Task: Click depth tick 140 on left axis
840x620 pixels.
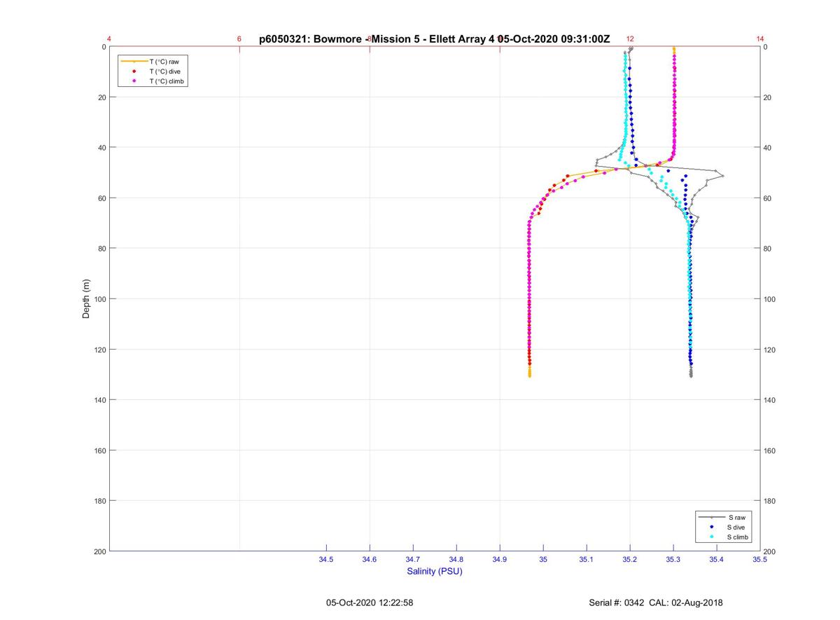Action: (100, 400)
